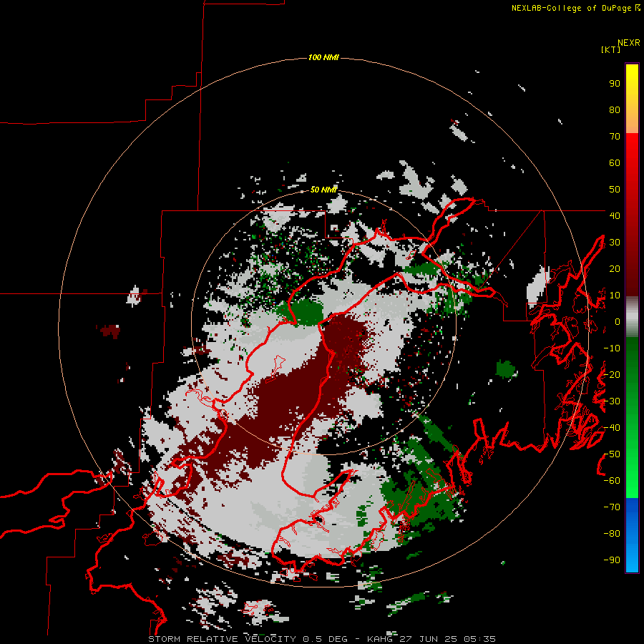This screenshot has width=644, height=644.
Task: Click the positive 80 scale value
Action: coord(615,110)
